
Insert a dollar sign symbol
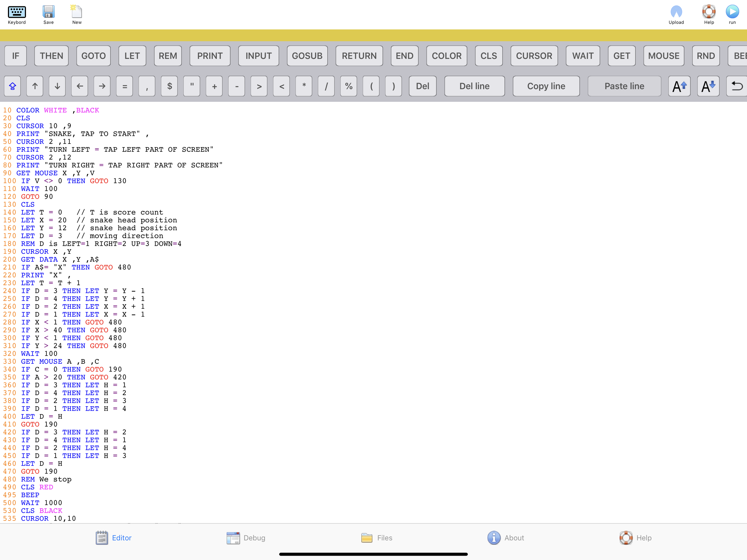tap(169, 86)
